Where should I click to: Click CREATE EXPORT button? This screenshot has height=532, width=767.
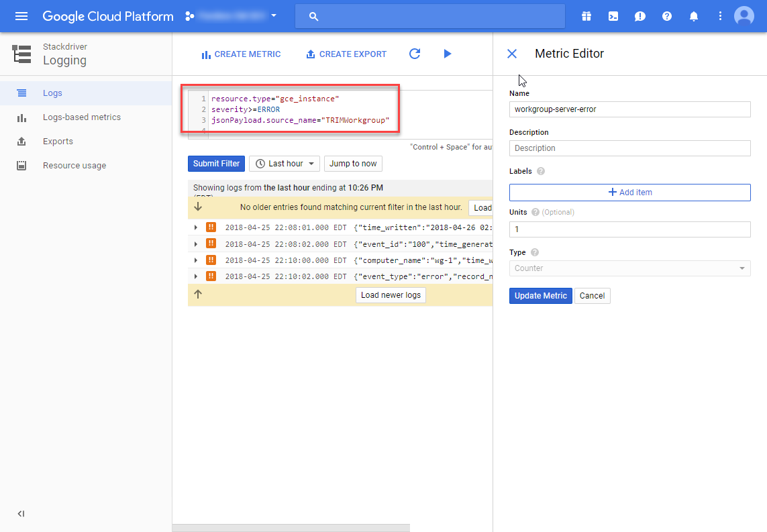346,54
